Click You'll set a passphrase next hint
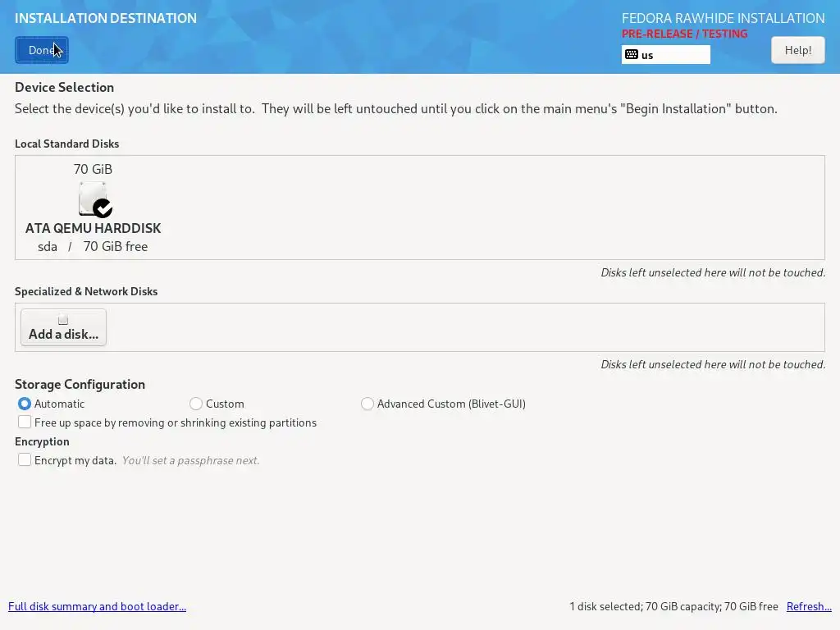840x630 pixels. [x=190, y=460]
